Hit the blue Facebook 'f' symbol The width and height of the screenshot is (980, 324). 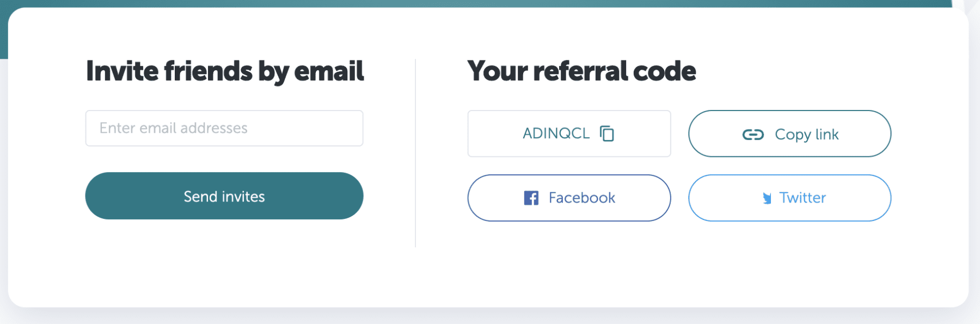point(530,198)
